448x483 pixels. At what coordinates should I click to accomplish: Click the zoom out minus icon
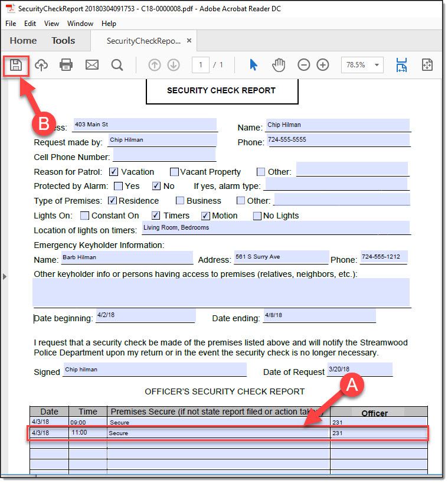coord(303,65)
